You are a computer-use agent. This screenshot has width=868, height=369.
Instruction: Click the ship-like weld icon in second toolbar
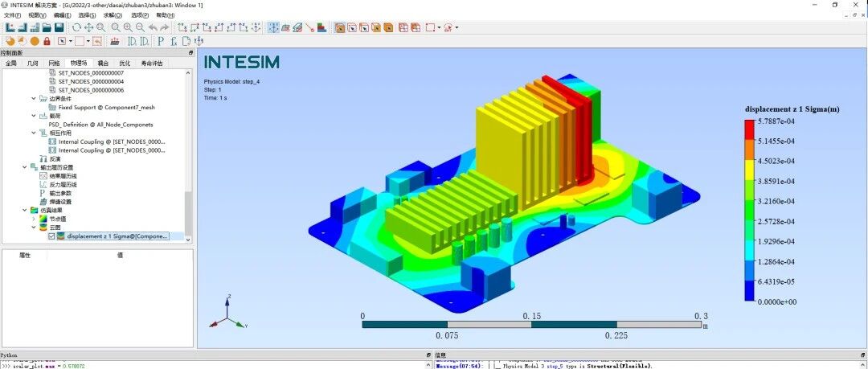(x=115, y=41)
